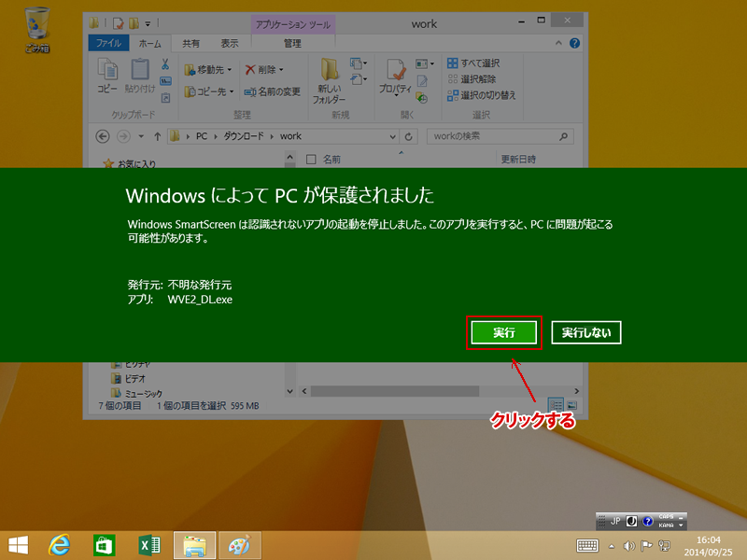The image size is (747, 560).
Task: Click the workの検索 search box
Action: coord(500,136)
